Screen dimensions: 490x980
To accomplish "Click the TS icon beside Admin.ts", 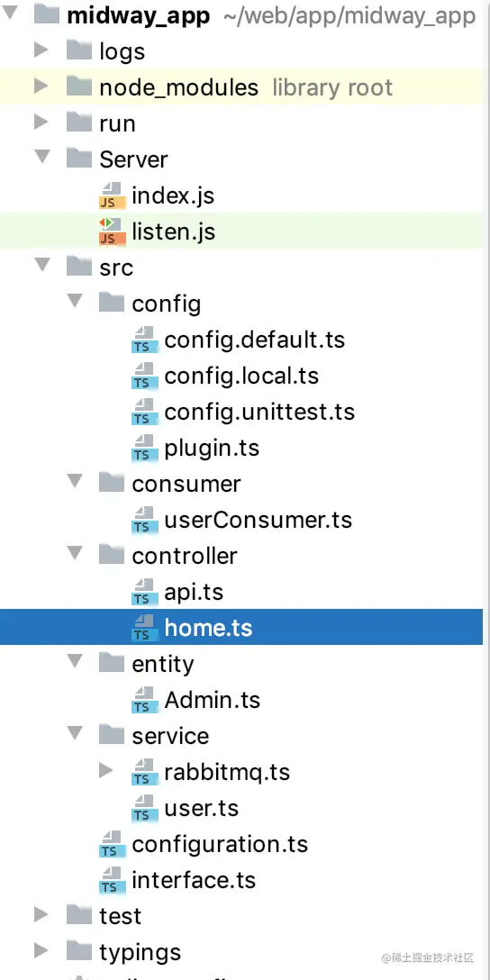I will coord(142,700).
